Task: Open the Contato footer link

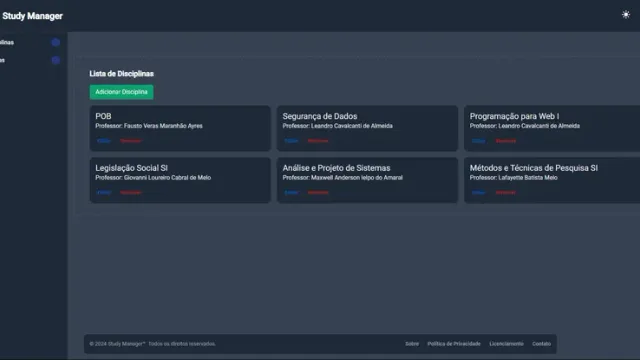Action: coord(541,344)
